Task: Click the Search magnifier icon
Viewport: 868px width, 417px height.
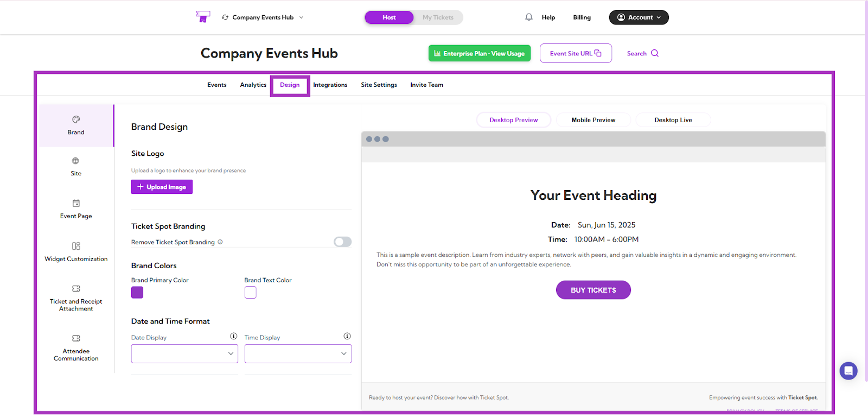Action: click(x=655, y=53)
